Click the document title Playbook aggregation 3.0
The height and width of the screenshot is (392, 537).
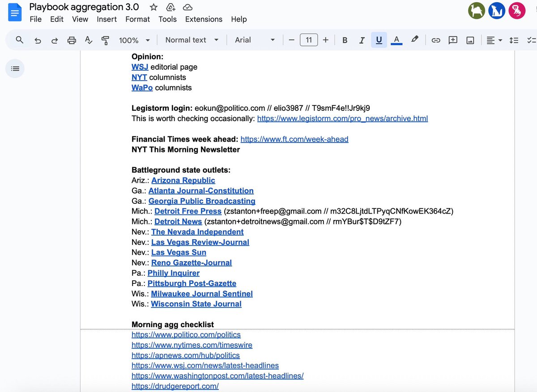coord(84,7)
